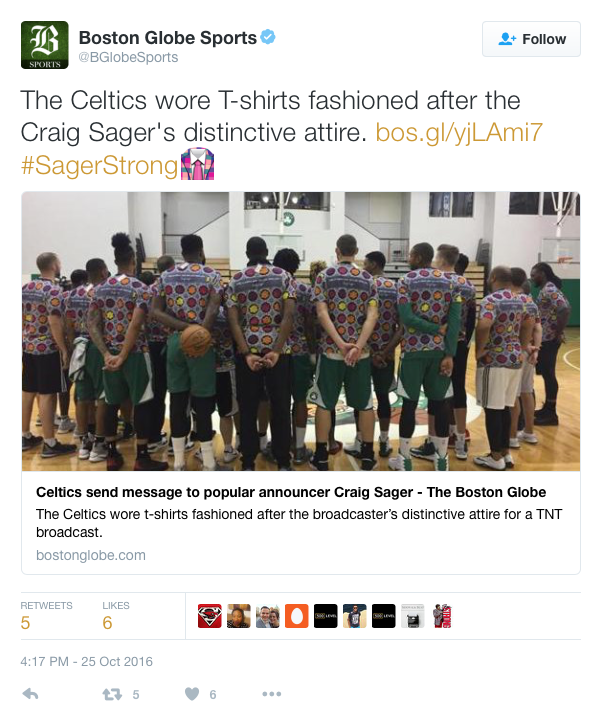This screenshot has height=724, width=605.
Task: View the Retweets count list
Action: (46, 616)
